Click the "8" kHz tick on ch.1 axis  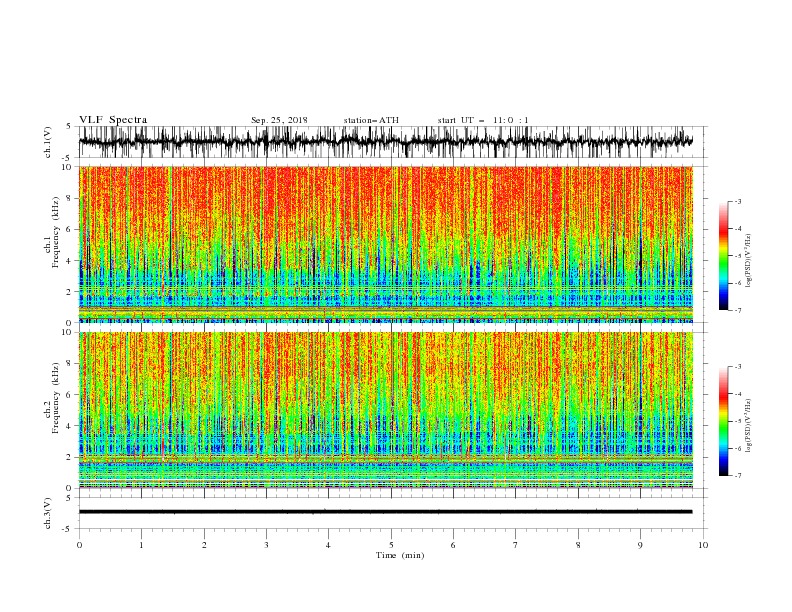coord(69,198)
